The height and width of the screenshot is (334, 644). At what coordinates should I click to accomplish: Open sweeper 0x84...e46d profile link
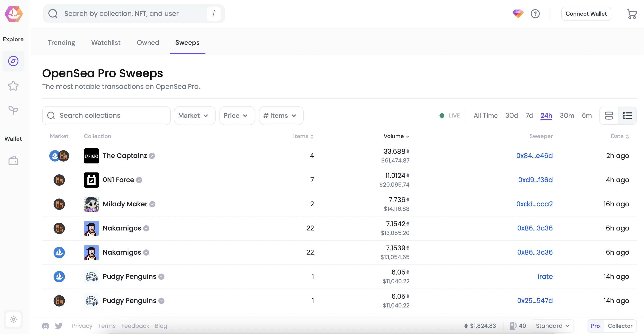[x=534, y=155]
